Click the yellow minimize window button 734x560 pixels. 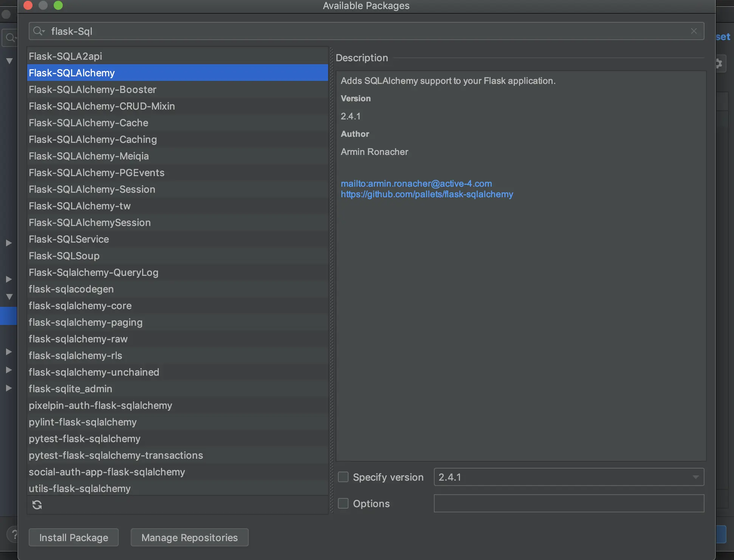(43, 5)
